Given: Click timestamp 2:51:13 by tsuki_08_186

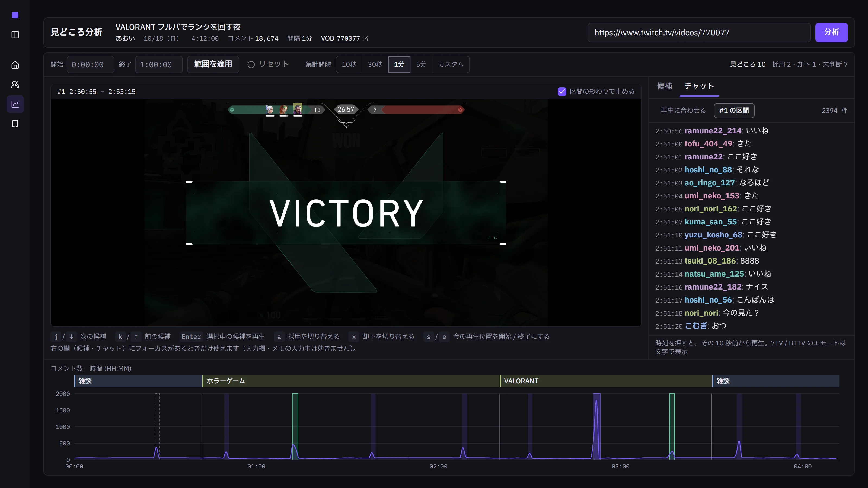Looking at the screenshot, I should coord(669,261).
